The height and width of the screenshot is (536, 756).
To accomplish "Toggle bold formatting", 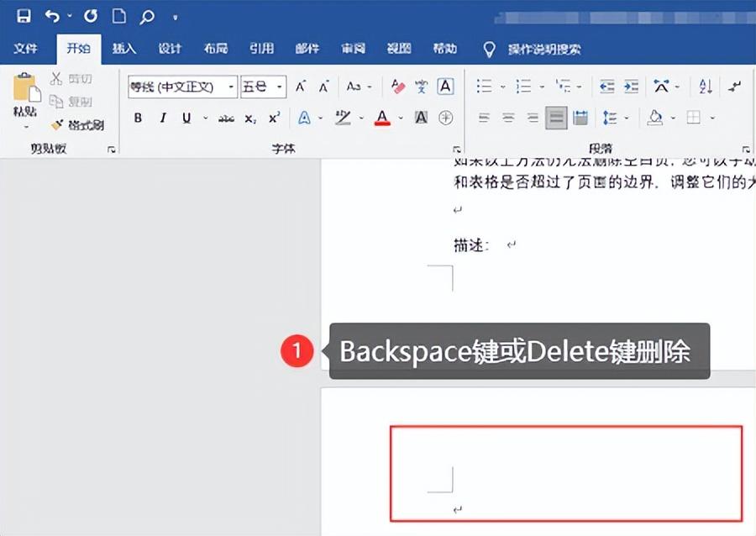I will point(138,117).
